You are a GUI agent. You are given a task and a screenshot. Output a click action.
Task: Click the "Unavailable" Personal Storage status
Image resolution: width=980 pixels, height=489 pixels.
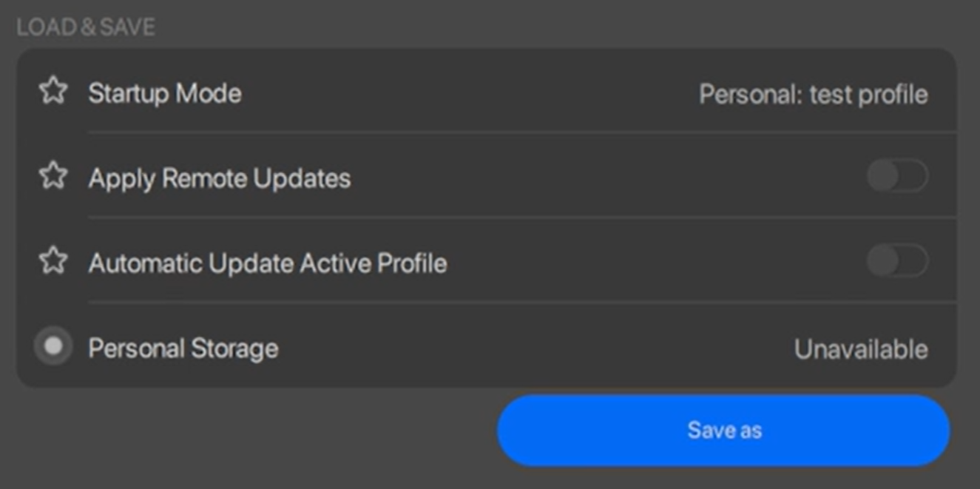coord(860,349)
